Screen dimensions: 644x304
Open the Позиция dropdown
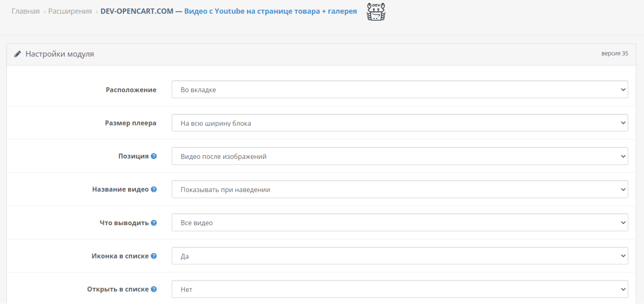pos(400,156)
